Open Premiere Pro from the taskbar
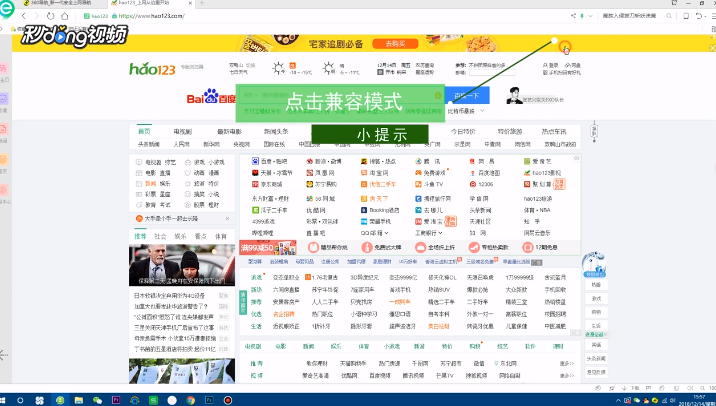The image size is (716, 406). pos(116,400)
